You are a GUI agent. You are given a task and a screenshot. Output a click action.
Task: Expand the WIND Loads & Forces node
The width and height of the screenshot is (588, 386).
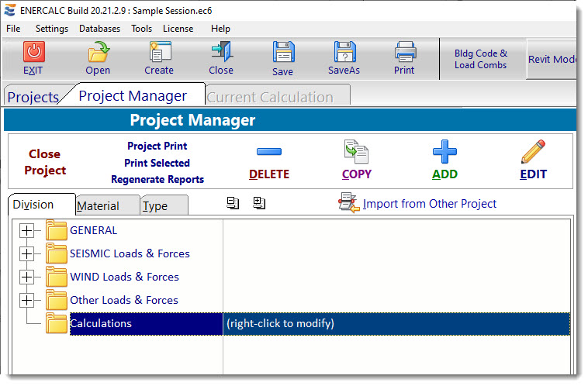[28, 277]
